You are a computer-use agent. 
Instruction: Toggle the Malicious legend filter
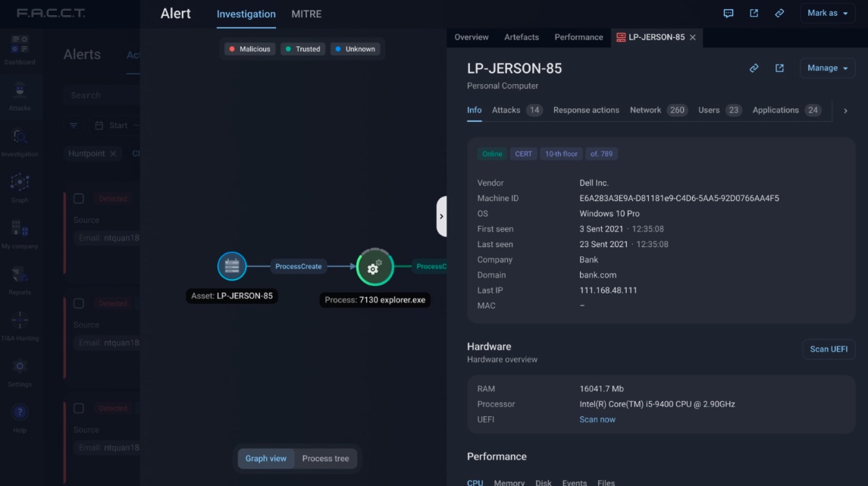click(x=249, y=49)
